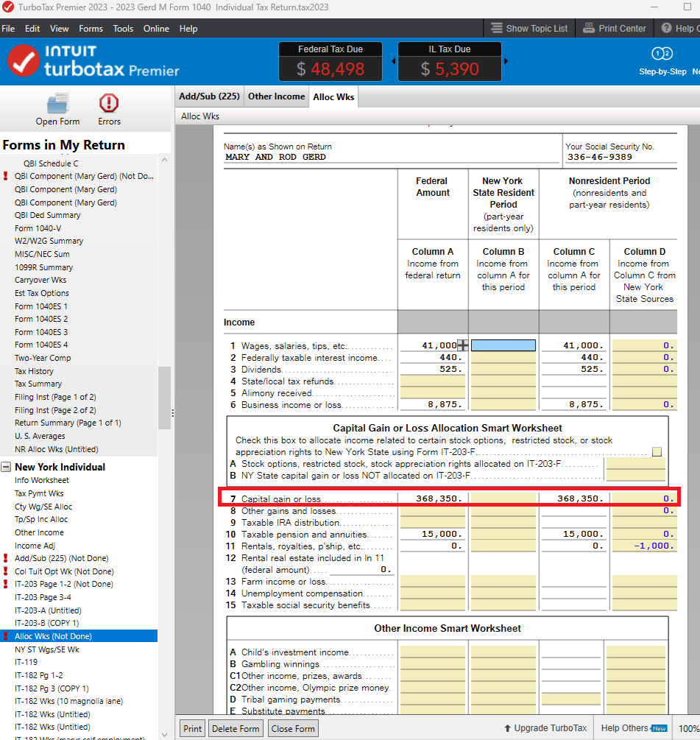Click Wages Column B input field
The width and height of the screenshot is (700, 740).
[503, 345]
